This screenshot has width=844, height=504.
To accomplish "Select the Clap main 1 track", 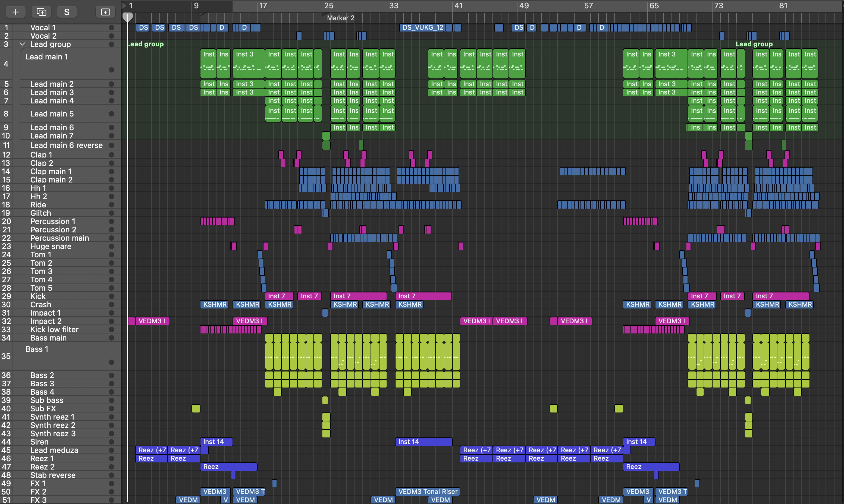I will click(51, 171).
